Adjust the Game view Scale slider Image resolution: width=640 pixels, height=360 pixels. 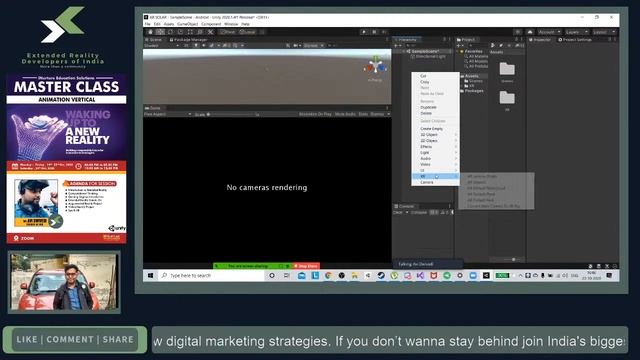[232, 114]
